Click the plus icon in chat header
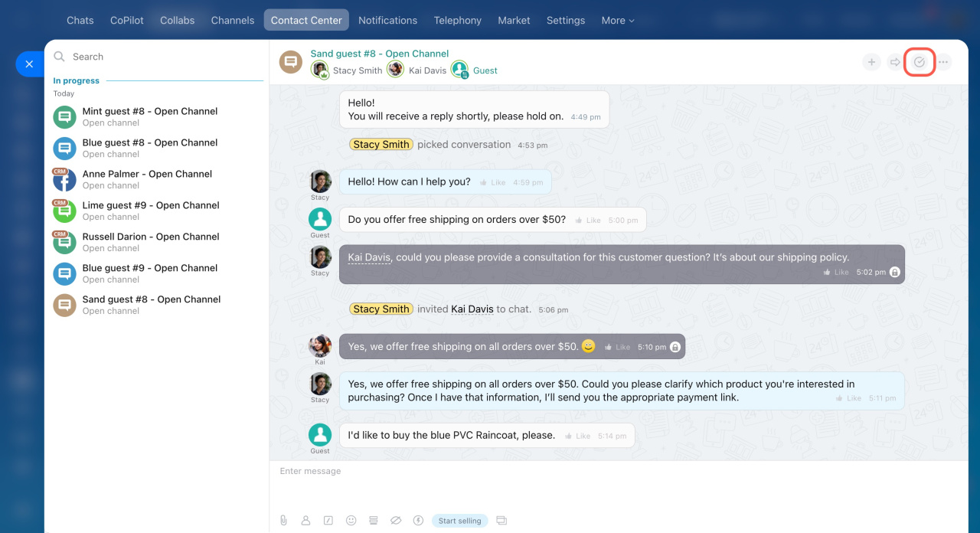This screenshot has height=533, width=980. (871, 62)
